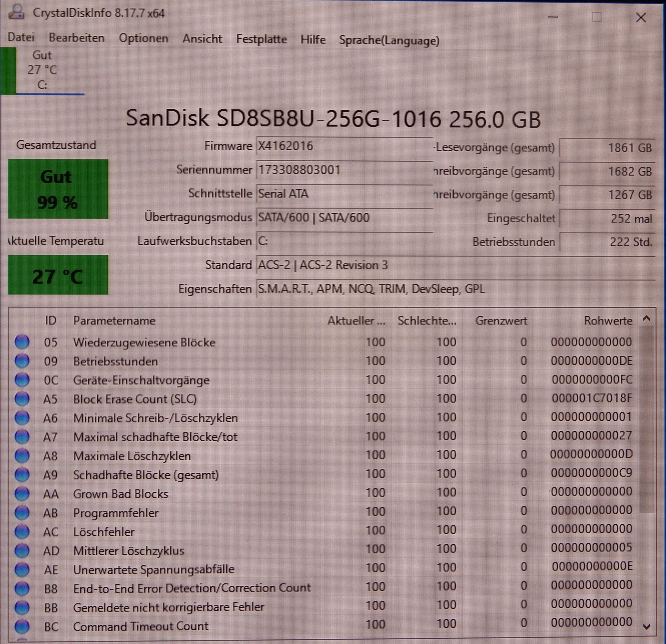Click the scroll down arrow of SMART list
Screen dimensions: 666x644
[646, 626]
